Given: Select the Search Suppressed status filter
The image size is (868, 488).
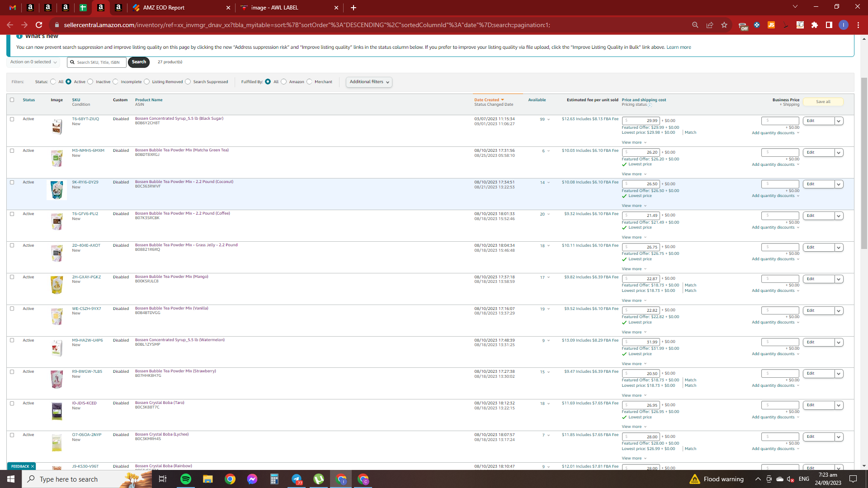Looking at the screenshot, I should point(188,82).
